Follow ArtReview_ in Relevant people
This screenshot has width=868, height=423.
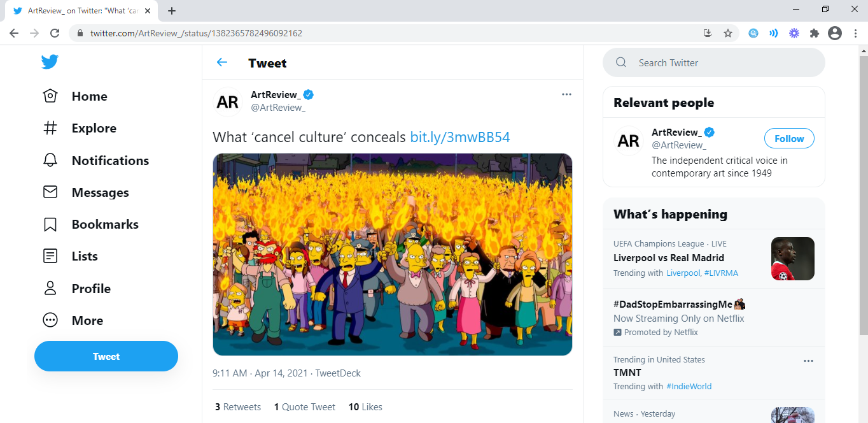click(x=789, y=139)
